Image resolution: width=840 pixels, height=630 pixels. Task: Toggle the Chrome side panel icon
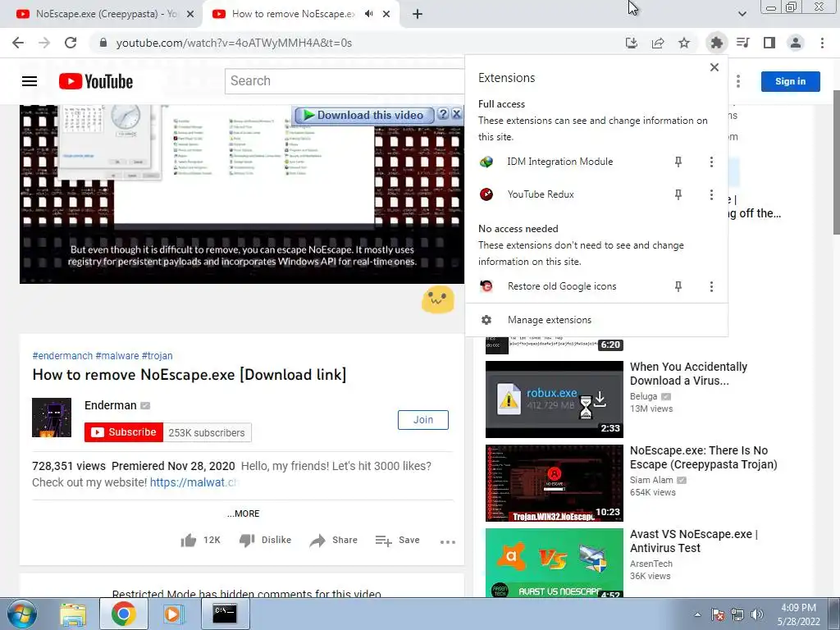point(769,43)
